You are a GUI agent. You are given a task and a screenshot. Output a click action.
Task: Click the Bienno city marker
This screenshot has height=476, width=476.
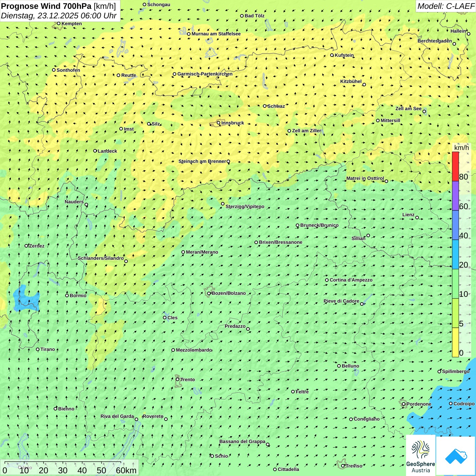(x=55, y=409)
